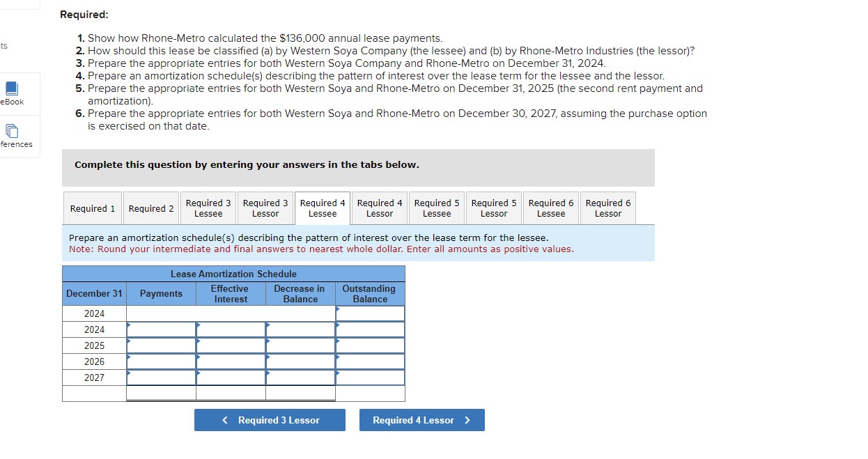Screen dimensions: 868x459
Task: Click the 2025 row label
Action: tap(94, 345)
